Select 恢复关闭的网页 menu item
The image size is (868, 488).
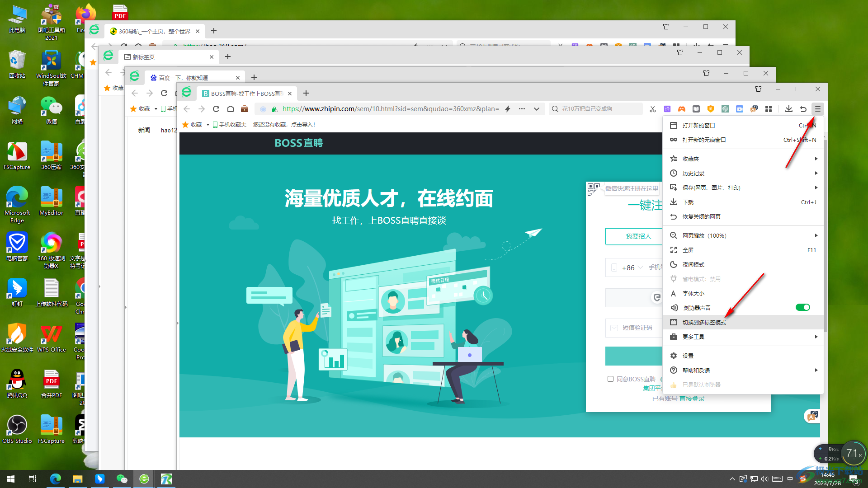pos(743,216)
